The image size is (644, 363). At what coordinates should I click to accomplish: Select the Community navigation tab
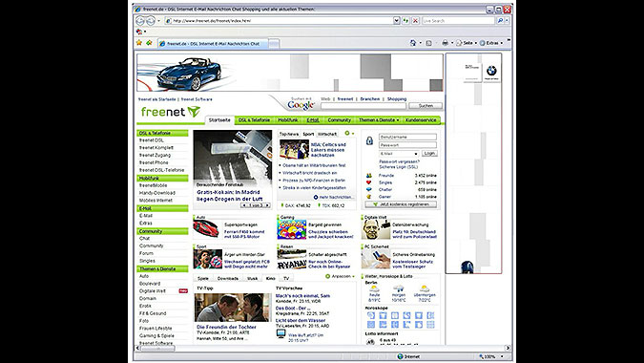pos(340,120)
